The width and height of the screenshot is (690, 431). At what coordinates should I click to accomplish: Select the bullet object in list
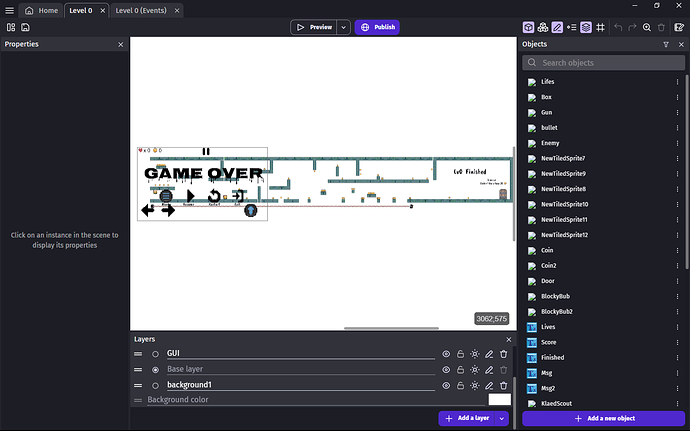[x=549, y=128]
